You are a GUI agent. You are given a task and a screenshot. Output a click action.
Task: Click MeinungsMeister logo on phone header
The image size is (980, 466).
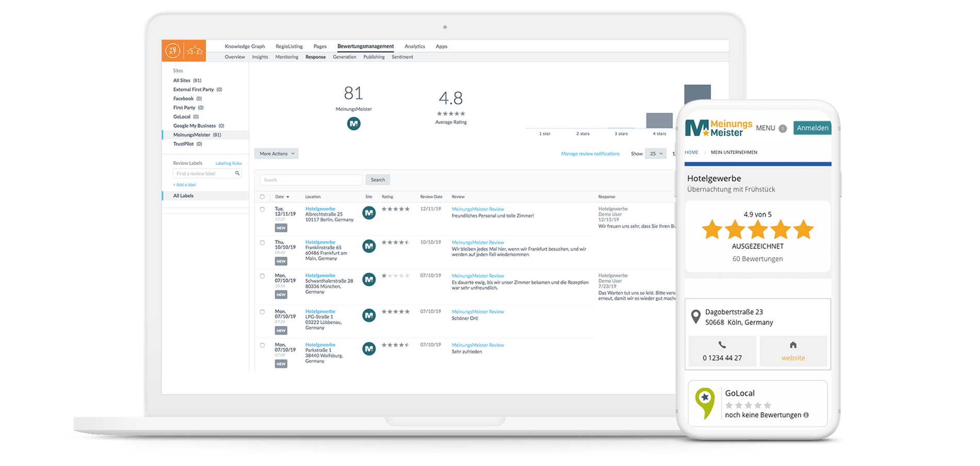[x=718, y=128]
